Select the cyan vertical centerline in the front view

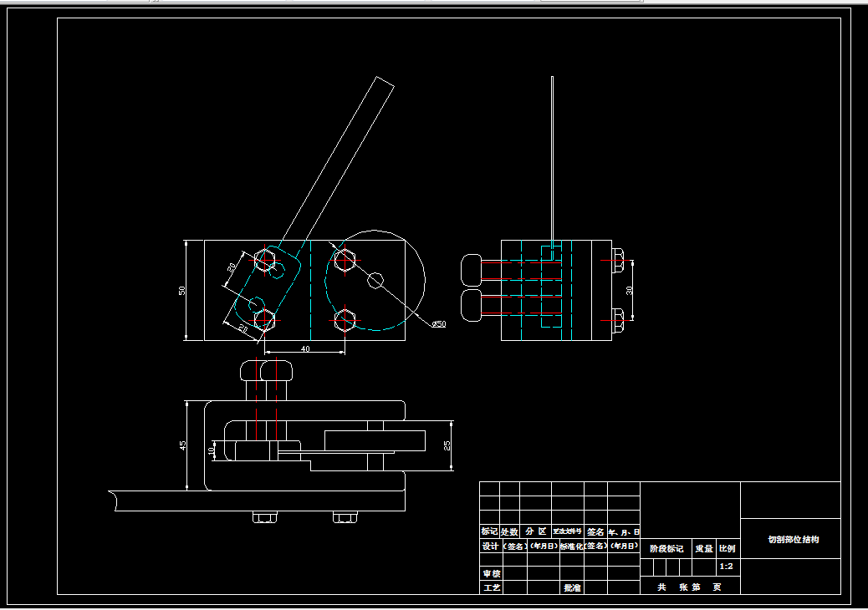[x=310, y=290]
